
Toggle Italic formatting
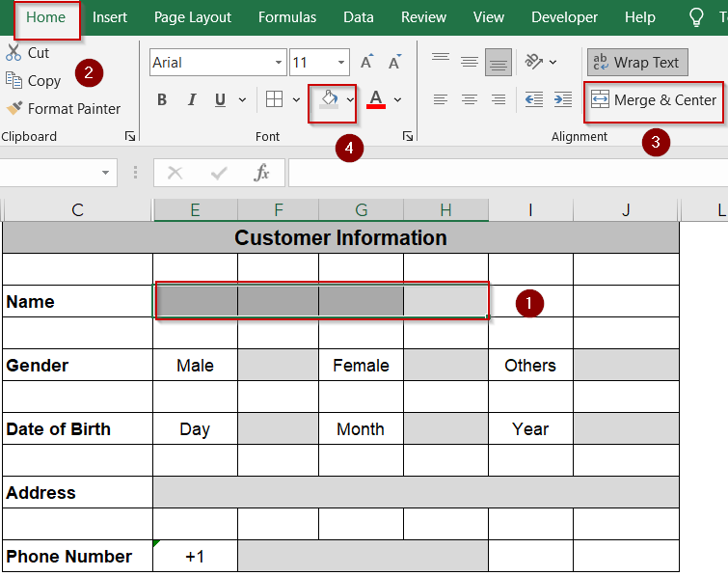pos(191,99)
